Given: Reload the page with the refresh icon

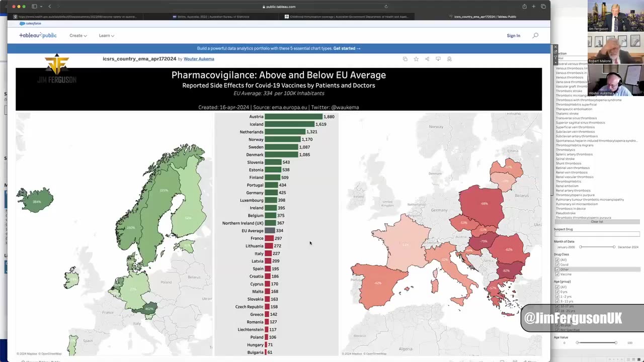Looking at the screenshot, I should click(386, 7).
